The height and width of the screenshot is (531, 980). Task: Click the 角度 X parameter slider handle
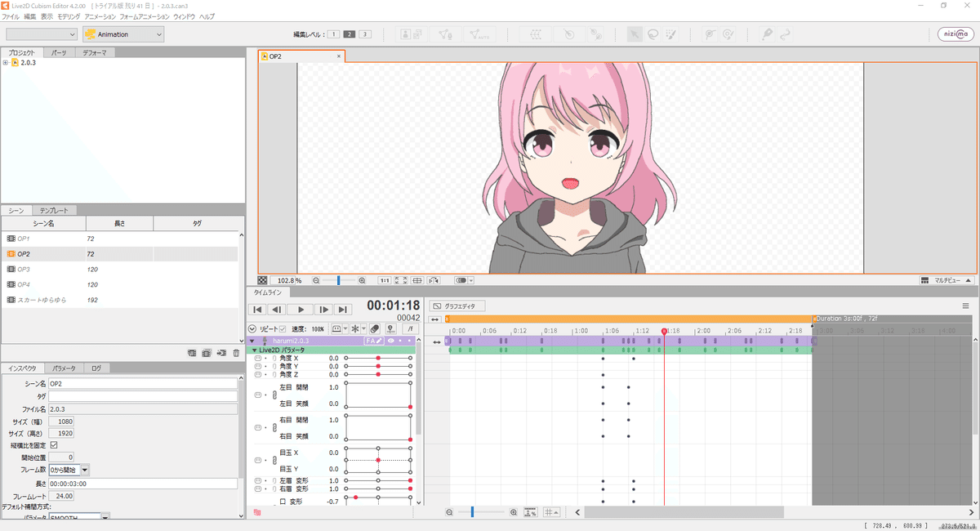click(x=378, y=358)
